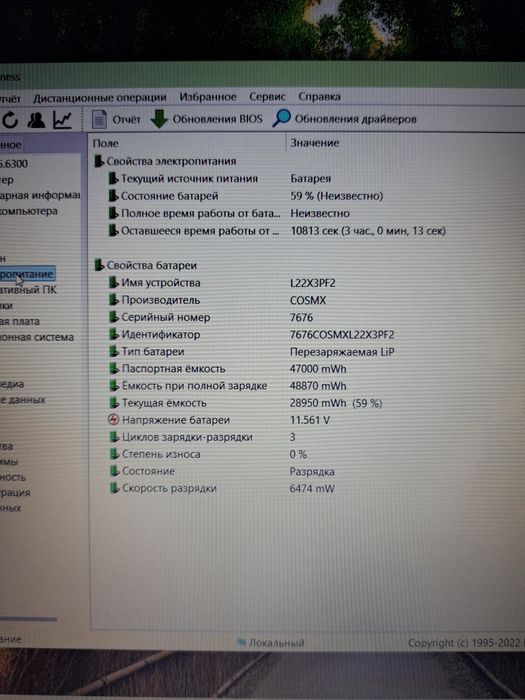Click the Copyright text in status bar
This screenshot has height=700, width=525.
(466, 643)
